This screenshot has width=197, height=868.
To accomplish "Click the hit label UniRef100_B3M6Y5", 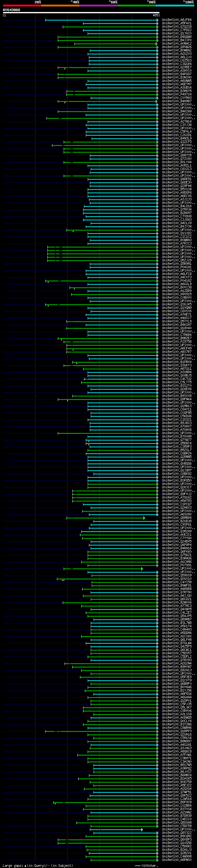I will coord(177,91).
